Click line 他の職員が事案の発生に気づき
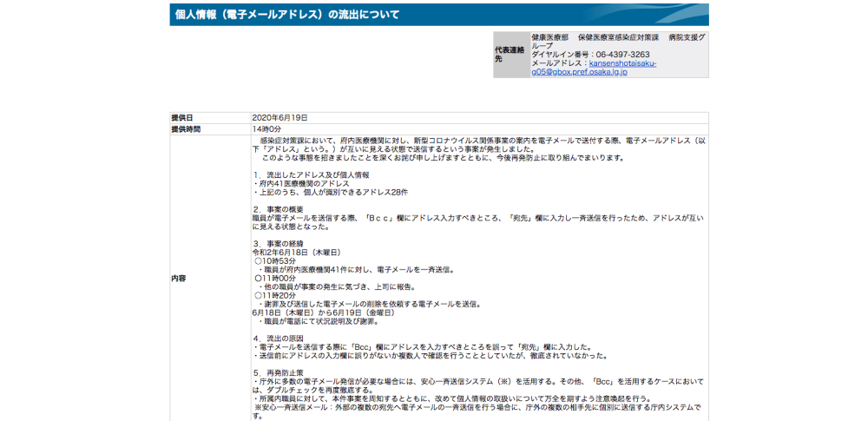This screenshot has height=421, width=868. click(336, 287)
